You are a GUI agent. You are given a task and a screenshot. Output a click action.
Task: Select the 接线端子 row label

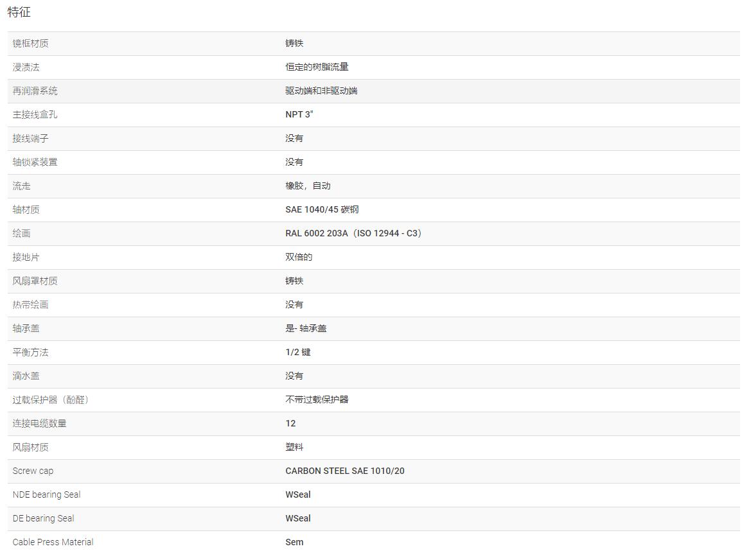(x=31, y=138)
